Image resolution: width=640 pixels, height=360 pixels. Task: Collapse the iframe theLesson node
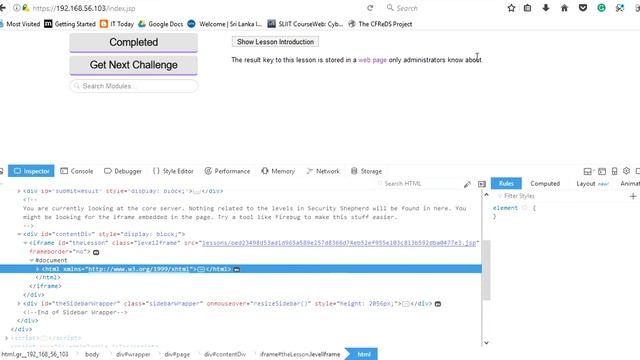tap(25, 243)
